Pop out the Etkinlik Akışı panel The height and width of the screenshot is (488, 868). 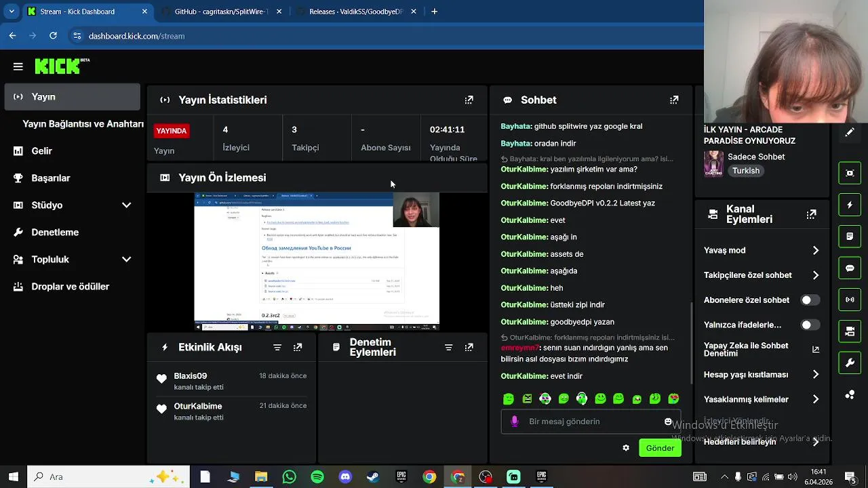[x=298, y=347]
